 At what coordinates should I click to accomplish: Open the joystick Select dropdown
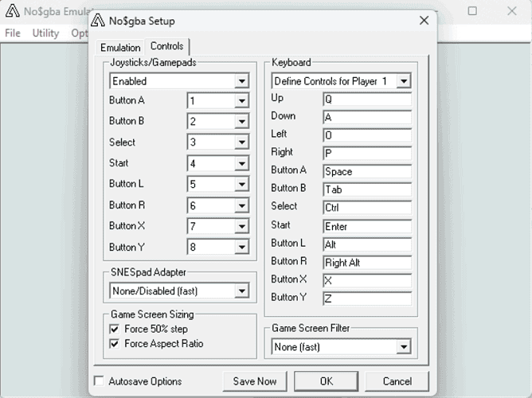218,142
